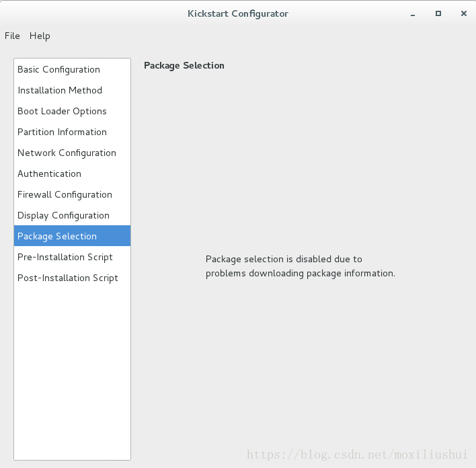Go to Installation Method section
Image resolution: width=476 pixels, height=468 pixels.
[x=72, y=90]
